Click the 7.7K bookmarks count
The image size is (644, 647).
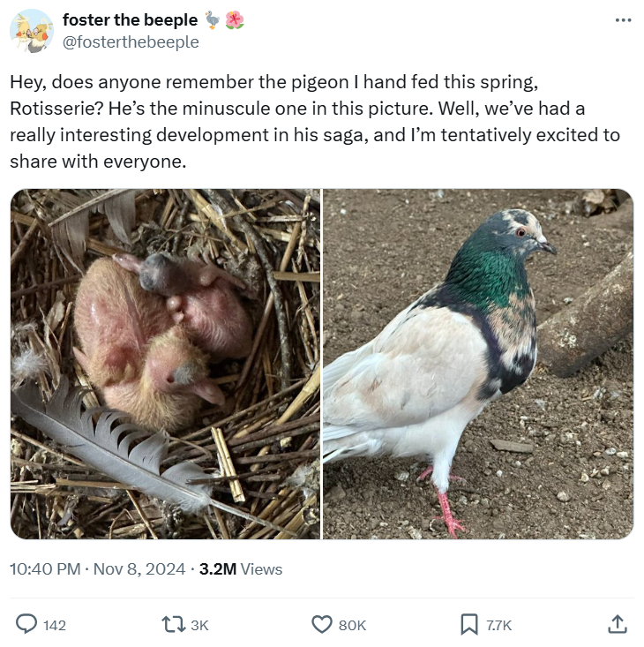point(498,625)
